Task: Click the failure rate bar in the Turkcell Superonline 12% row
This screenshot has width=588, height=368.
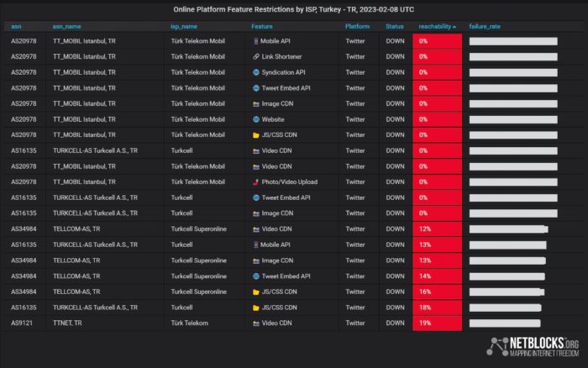Action: click(508, 229)
